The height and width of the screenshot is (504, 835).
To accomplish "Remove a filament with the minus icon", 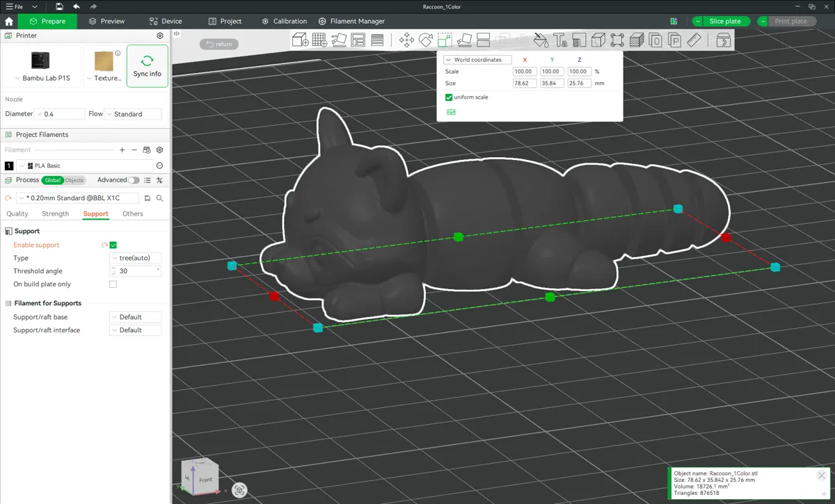I will (x=134, y=149).
